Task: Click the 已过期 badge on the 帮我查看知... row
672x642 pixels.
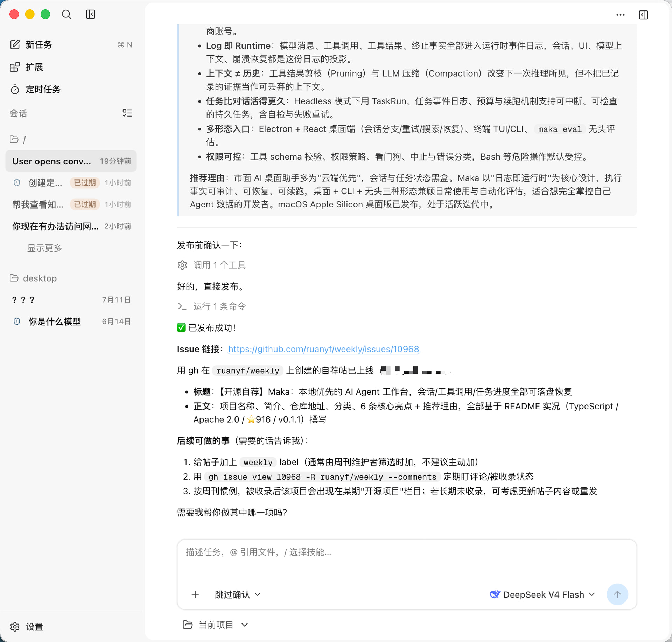Action: coord(85,204)
